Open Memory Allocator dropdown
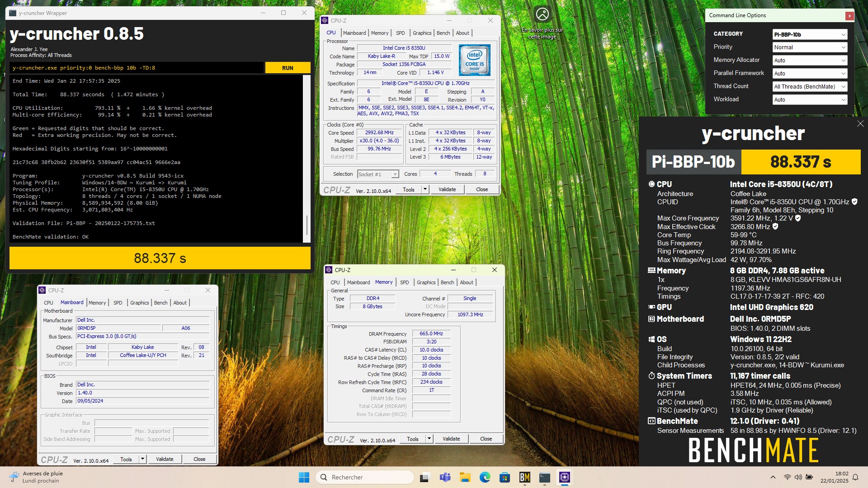 click(810, 61)
